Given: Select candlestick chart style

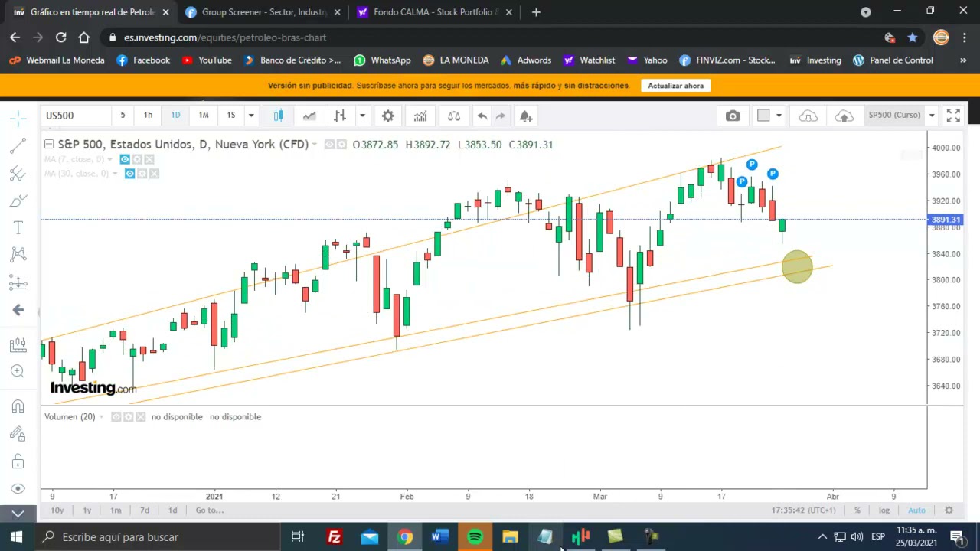Looking at the screenshot, I should click(x=279, y=116).
